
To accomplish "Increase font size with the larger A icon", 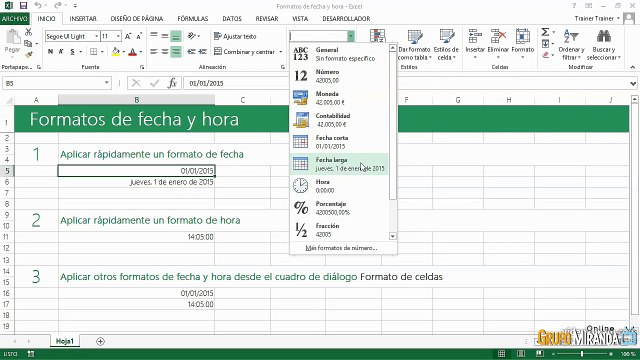I will (128, 36).
